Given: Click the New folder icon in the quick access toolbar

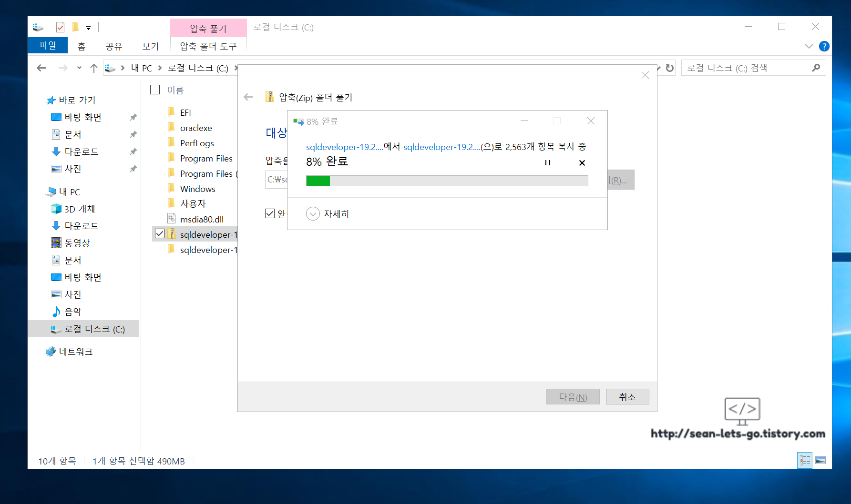Looking at the screenshot, I should pyautogui.click(x=75, y=27).
